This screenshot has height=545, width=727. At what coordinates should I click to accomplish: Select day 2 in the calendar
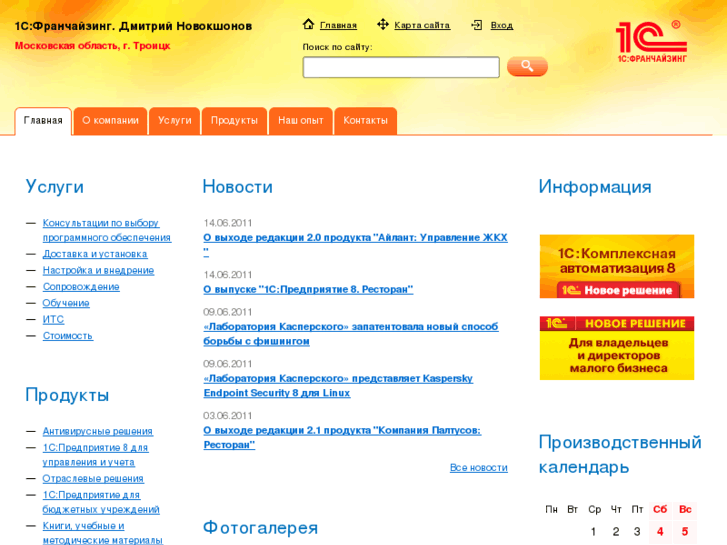(x=616, y=532)
